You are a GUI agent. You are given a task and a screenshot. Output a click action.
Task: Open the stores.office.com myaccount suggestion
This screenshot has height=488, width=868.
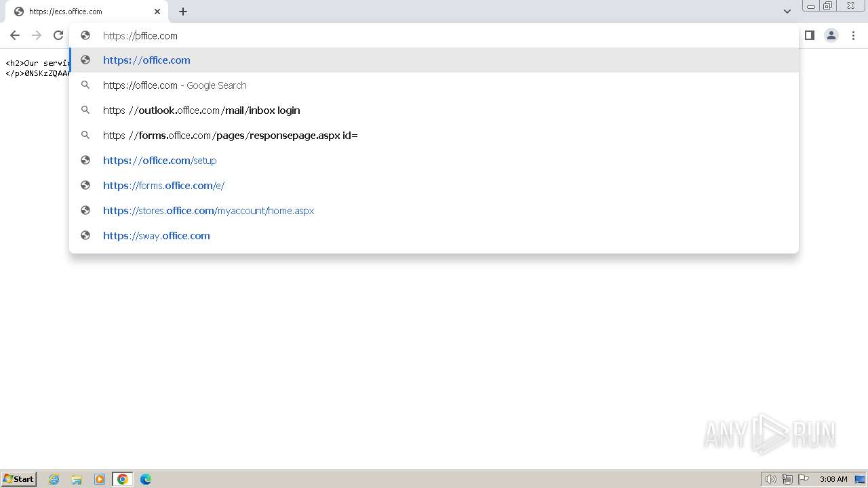pyautogui.click(x=434, y=211)
